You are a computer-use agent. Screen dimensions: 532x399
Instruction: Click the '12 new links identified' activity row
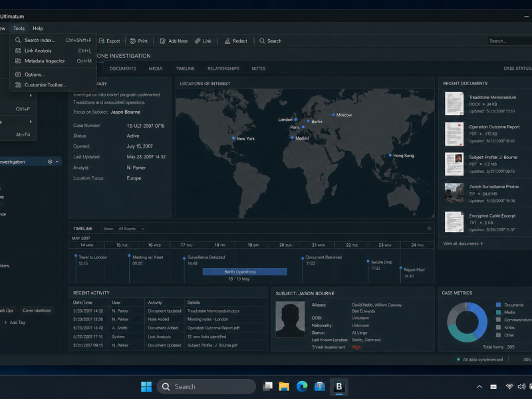click(169, 336)
